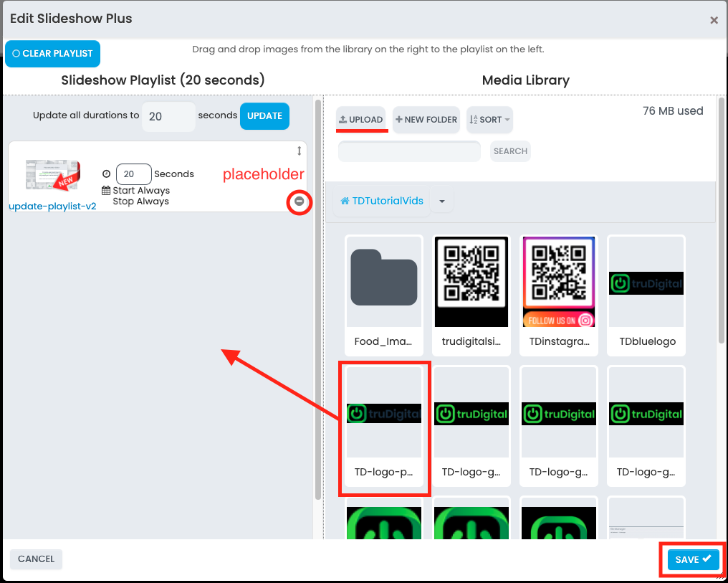The width and height of the screenshot is (728, 583).
Task: Open the Sort dropdown
Action: 489,119
